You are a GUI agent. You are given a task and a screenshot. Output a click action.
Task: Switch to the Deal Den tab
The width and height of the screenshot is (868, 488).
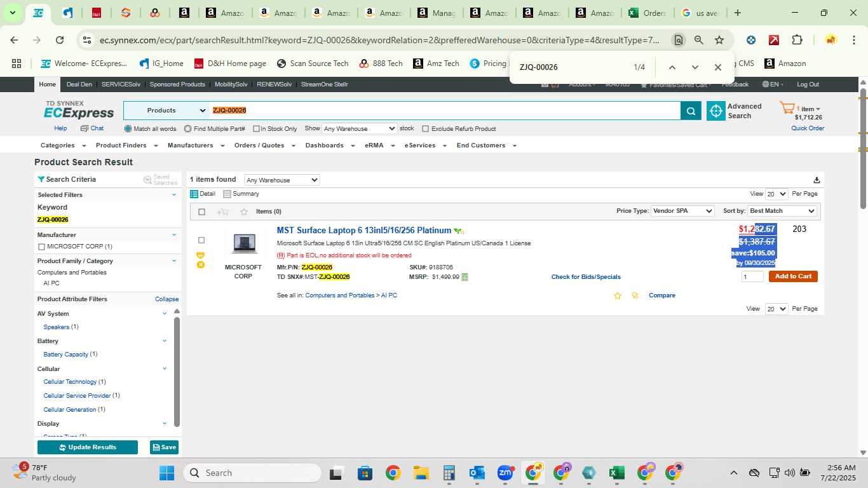tap(79, 85)
